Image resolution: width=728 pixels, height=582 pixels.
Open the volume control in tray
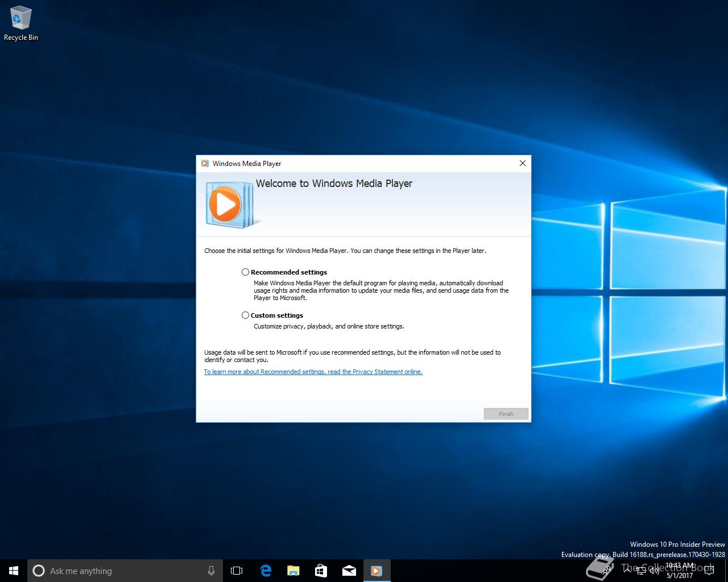(655, 571)
